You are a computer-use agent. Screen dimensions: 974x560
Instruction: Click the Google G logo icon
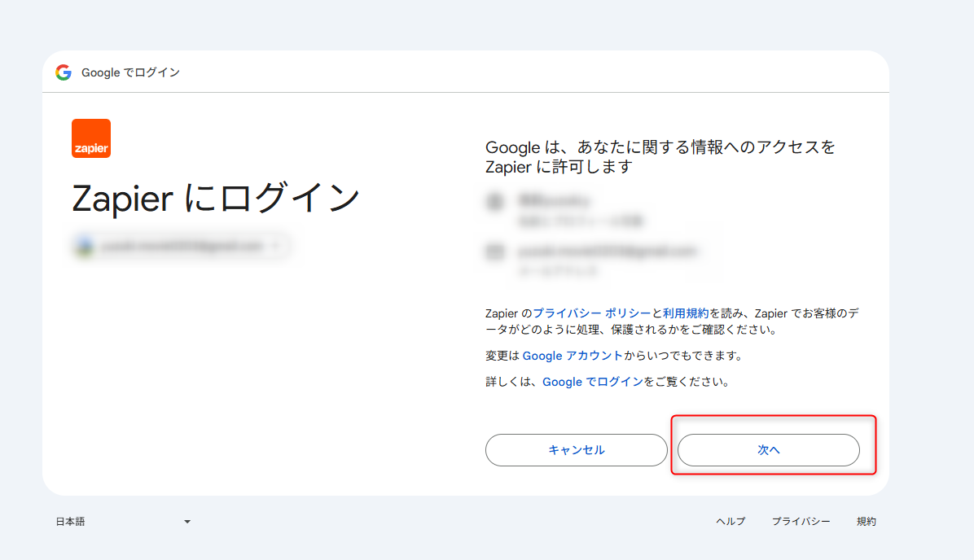coord(63,72)
